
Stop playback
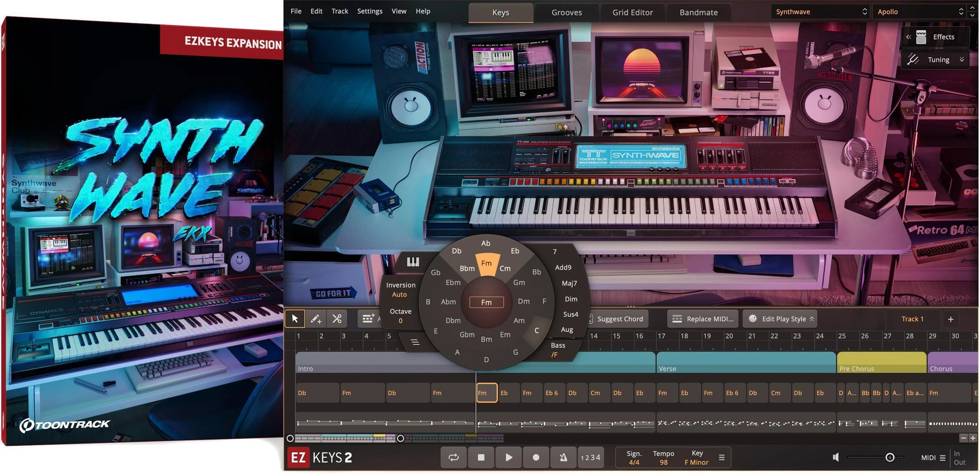pos(481,458)
